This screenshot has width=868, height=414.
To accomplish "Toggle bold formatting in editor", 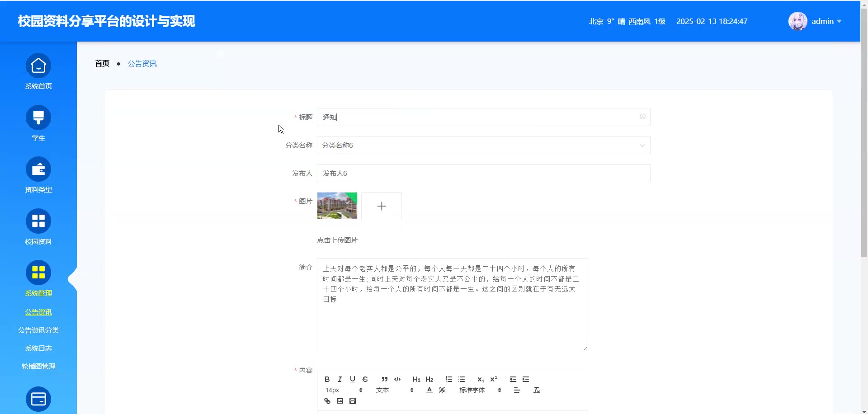I will point(327,379).
